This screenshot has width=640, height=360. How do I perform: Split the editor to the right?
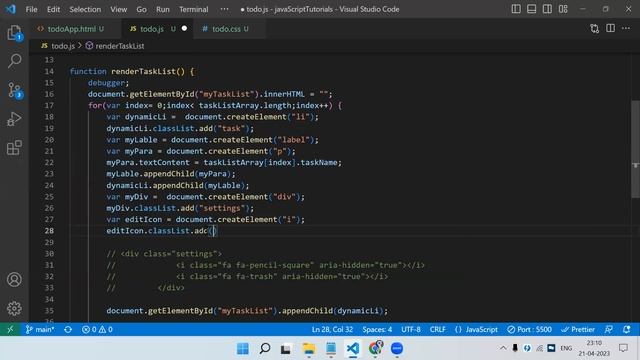(610, 28)
